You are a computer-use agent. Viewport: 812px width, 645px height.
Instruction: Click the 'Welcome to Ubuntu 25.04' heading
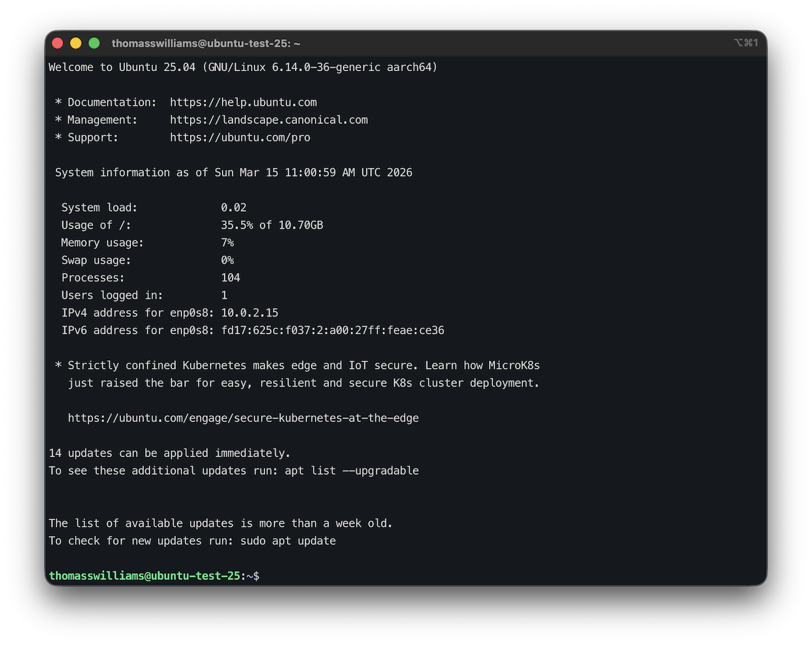click(x=120, y=67)
